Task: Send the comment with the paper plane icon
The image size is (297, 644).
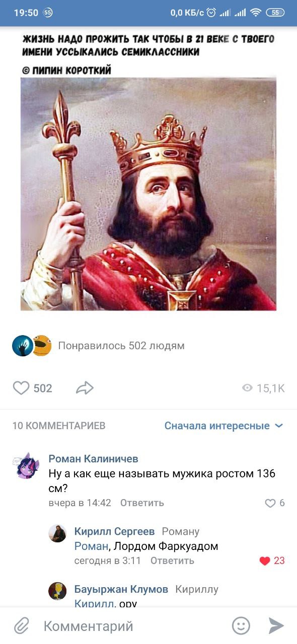Action: tap(276, 626)
